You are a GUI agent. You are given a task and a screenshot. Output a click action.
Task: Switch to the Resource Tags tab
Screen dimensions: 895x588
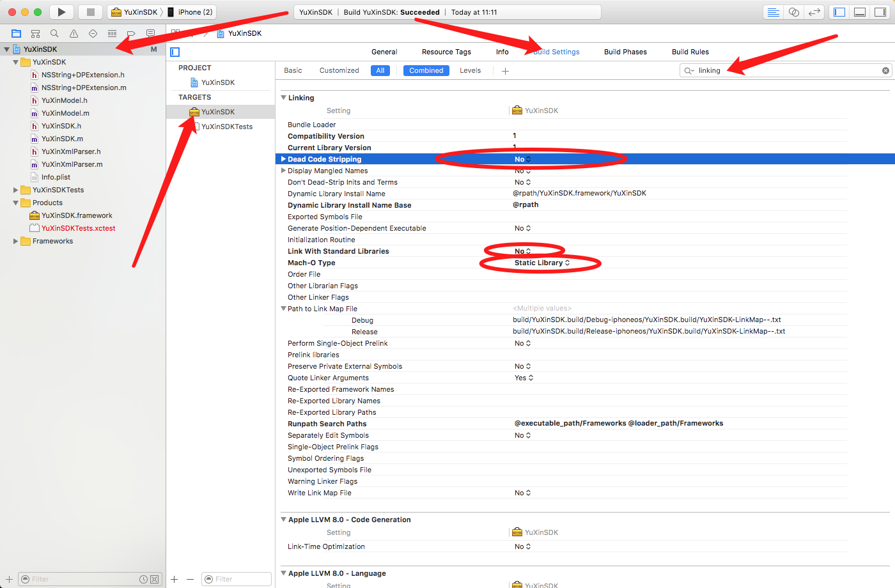pos(446,52)
